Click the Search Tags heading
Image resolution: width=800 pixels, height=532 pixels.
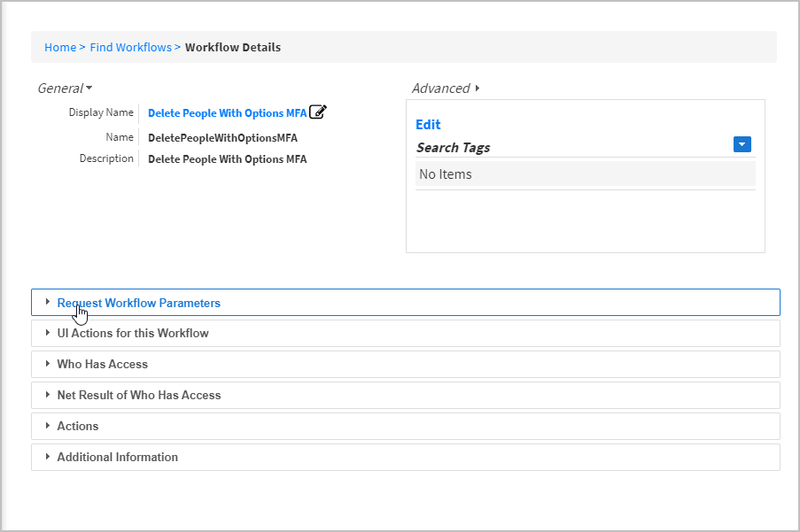point(453,147)
